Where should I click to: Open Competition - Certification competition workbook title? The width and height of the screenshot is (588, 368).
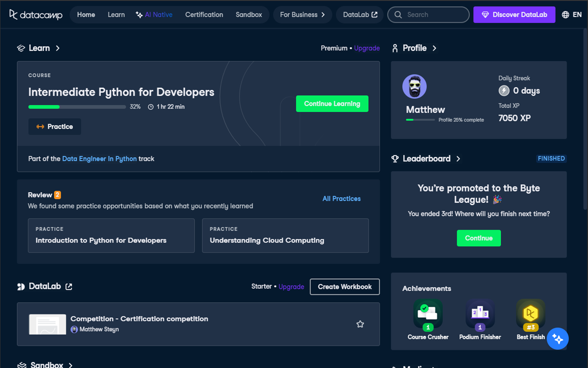click(x=139, y=319)
